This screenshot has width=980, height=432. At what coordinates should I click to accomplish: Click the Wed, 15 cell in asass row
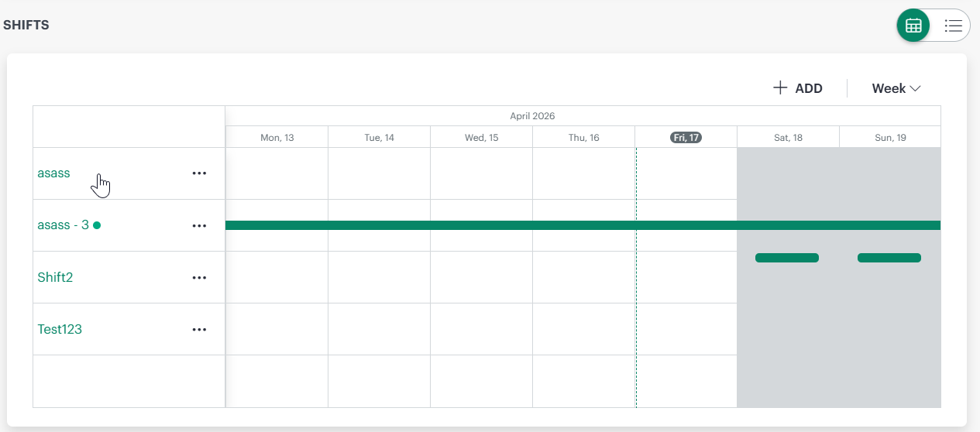481,173
